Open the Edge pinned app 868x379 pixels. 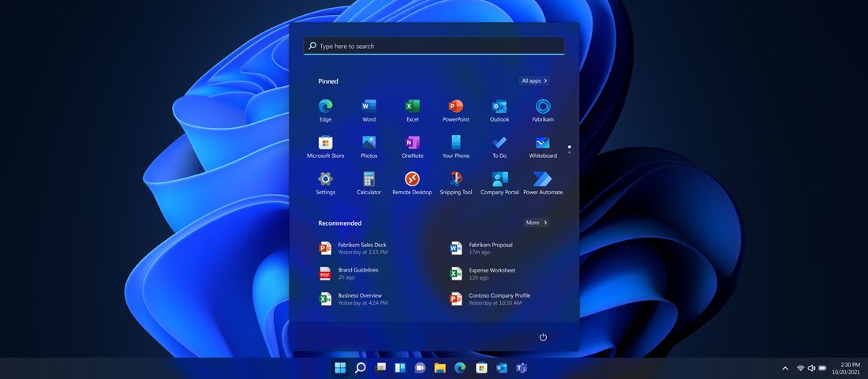coord(325,107)
